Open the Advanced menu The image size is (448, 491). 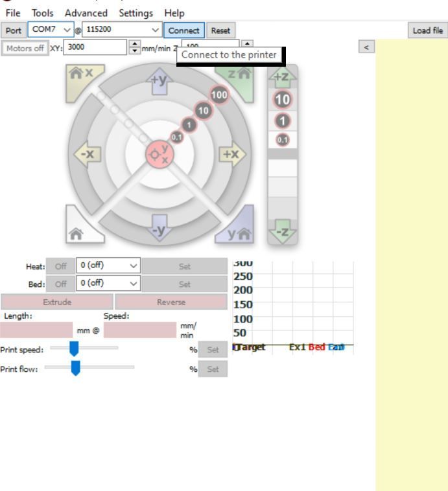(86, 13)
